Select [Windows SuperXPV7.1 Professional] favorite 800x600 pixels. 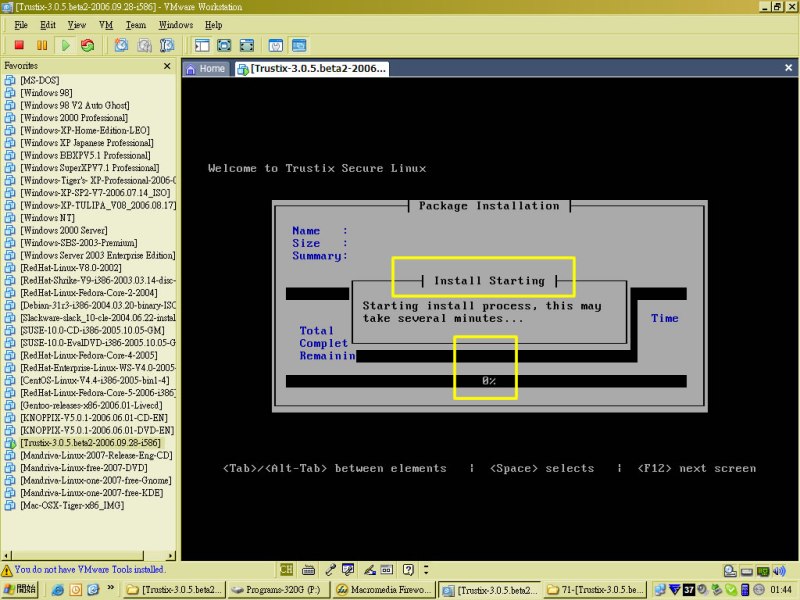(89, 167)
